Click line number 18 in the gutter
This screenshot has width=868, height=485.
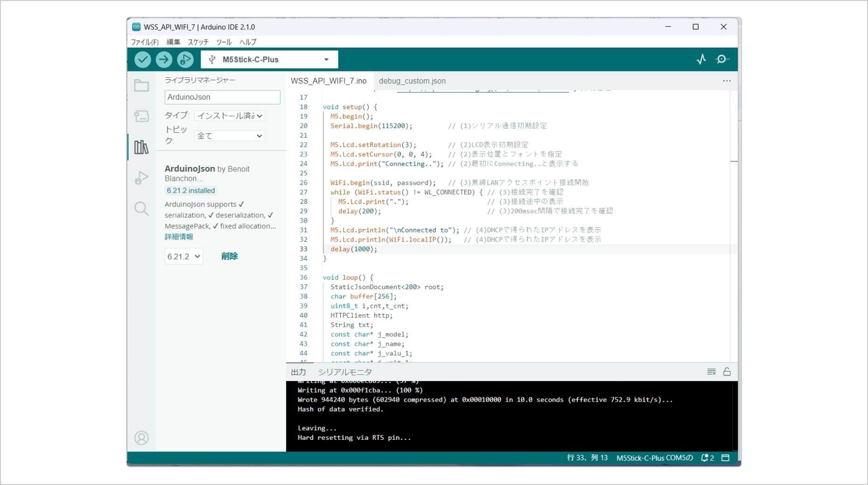coord(303,107)
